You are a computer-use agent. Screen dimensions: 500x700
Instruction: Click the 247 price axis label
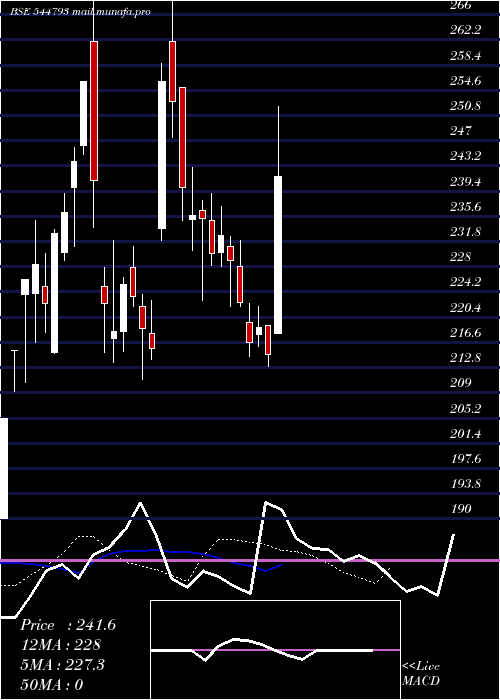461,131
